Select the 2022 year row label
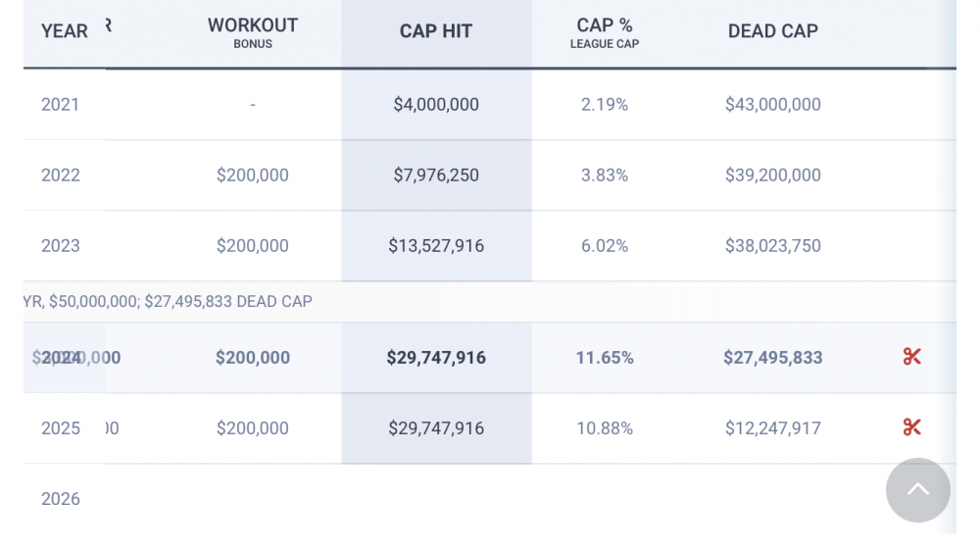This screenshot has height=552, width=980. point(61,176)
